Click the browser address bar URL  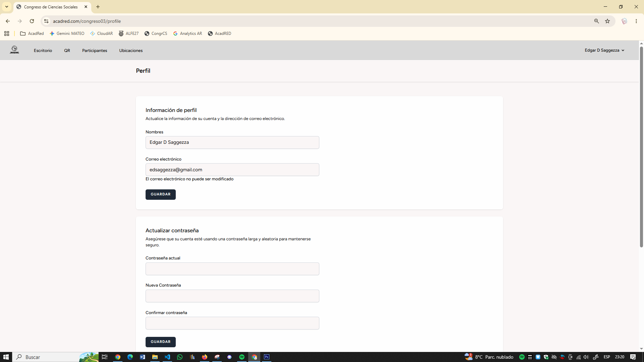coord(87,21)
